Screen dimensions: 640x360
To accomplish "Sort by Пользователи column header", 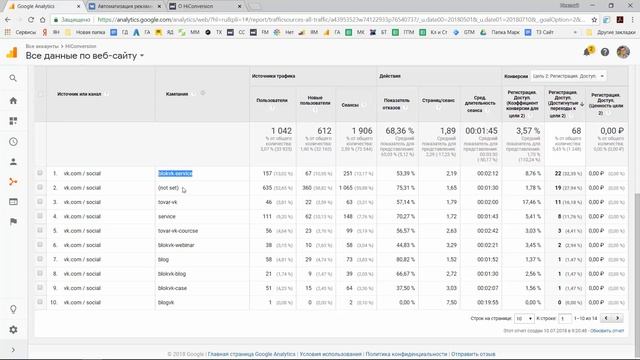I will 272,100.
